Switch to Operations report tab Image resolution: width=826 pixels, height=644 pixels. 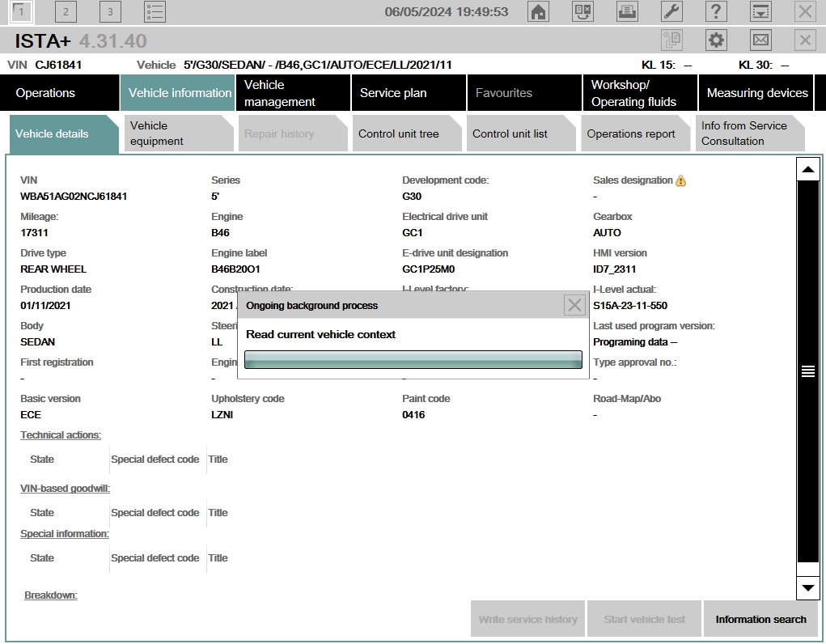635,133
